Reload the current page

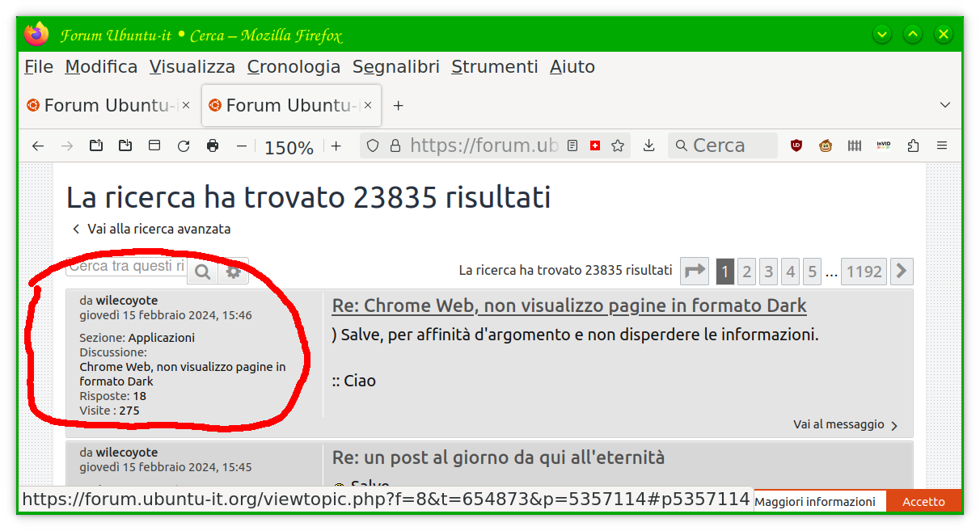point(184,146)
